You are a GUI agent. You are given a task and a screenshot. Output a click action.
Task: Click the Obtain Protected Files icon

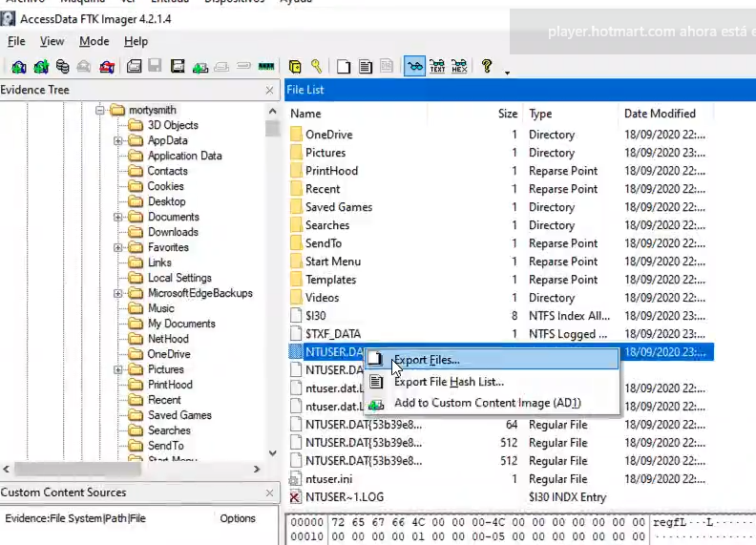(x=295, y=67)
